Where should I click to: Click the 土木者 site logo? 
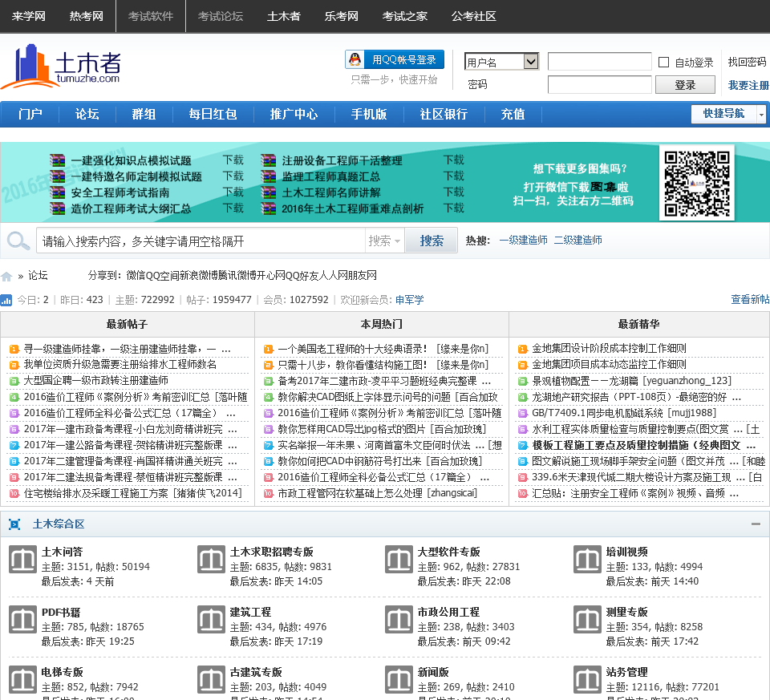62,67
